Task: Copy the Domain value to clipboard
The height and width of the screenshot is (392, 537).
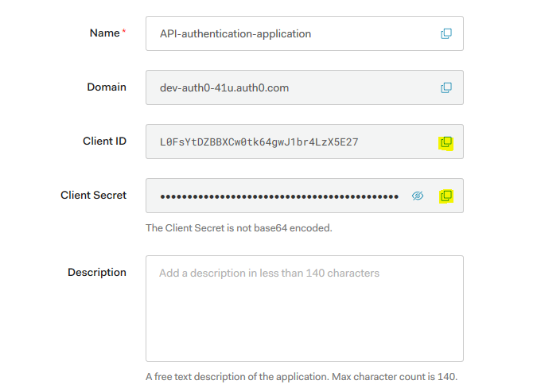Action: (446, 87)
